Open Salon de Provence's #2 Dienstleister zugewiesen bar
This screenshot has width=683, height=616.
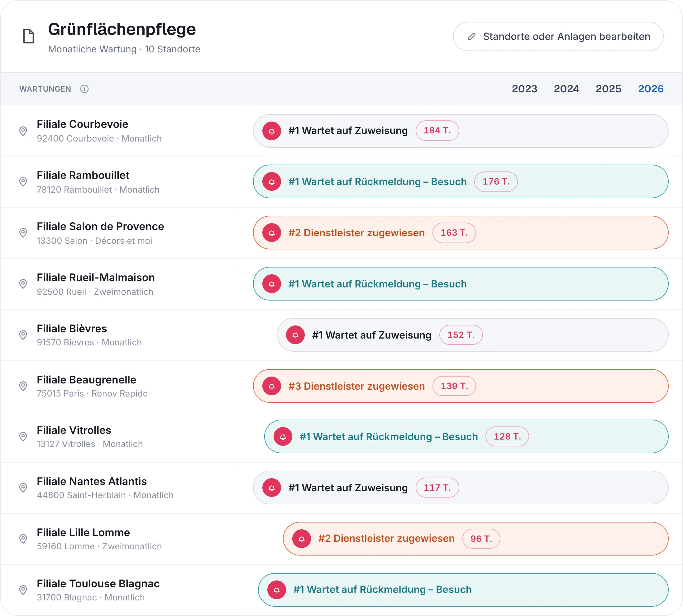(461, 233)
